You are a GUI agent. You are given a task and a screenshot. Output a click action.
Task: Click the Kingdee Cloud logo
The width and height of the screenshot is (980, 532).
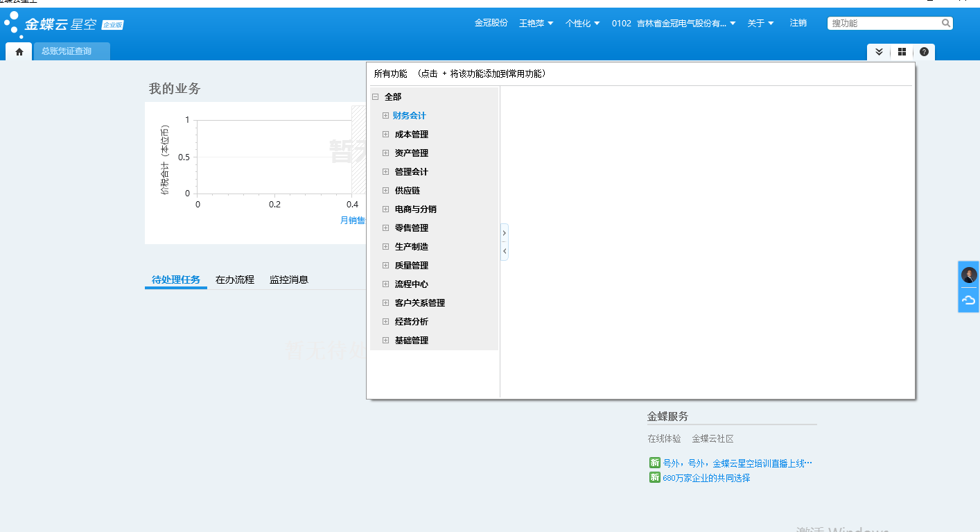(x=64, y=25)
